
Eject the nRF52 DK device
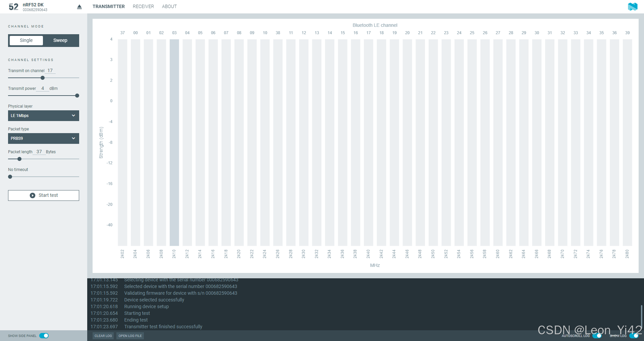coord(79,7)
